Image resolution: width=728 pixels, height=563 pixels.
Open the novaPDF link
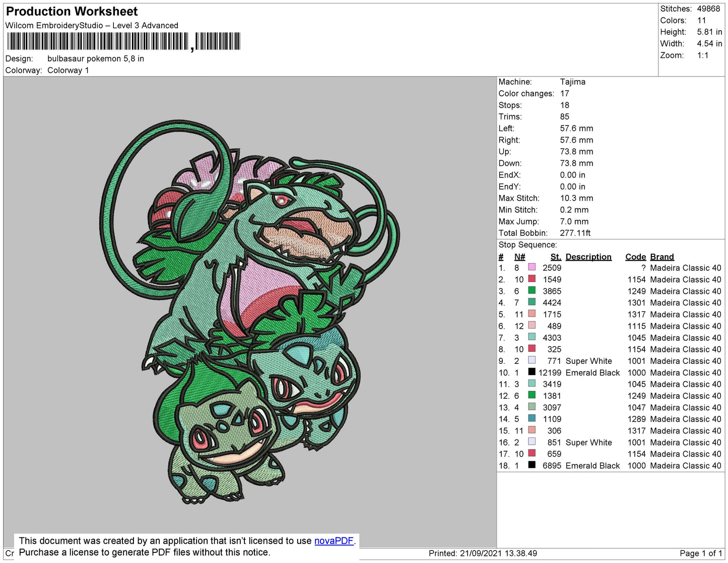334,541
